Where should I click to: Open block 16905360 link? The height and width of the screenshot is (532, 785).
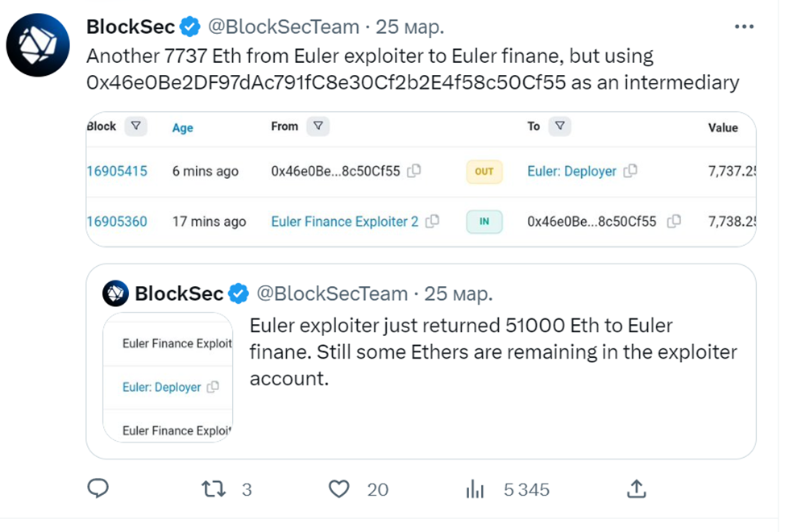point(117,221)
